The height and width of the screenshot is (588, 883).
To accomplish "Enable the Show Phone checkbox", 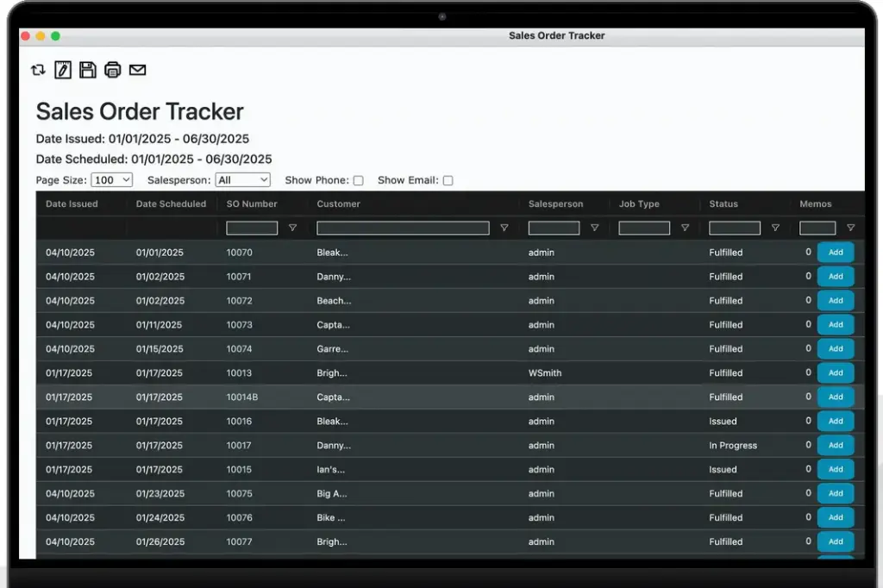I will pyautogui.click(x=359, y=181).
